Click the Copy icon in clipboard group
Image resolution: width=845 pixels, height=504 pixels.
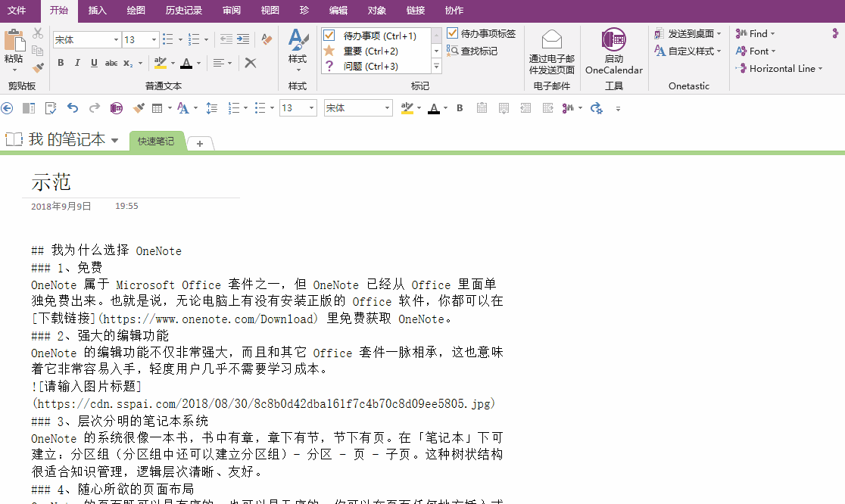[x=38, y=51]
